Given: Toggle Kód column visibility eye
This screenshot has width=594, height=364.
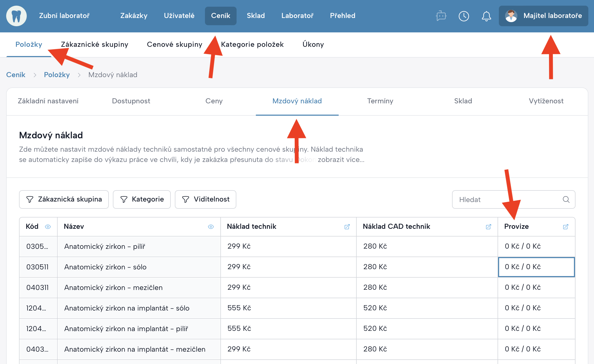Looking at the screenshot, I should pos(48,227).
